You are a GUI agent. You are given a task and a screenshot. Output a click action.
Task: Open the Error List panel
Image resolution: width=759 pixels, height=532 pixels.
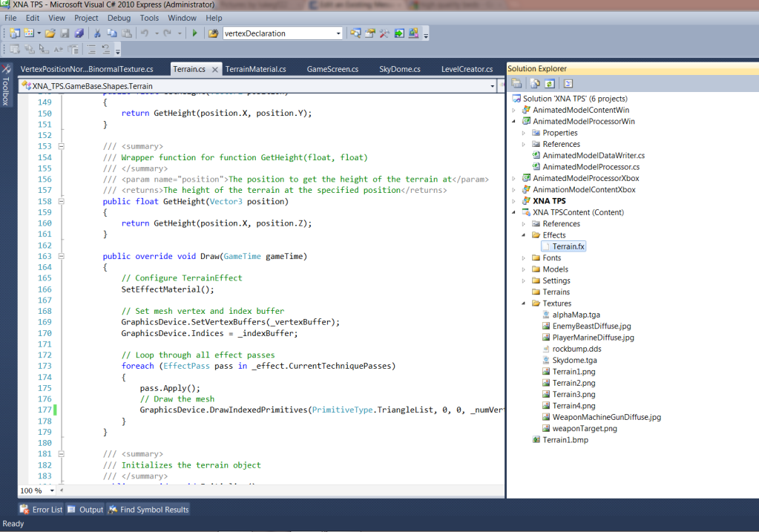point(41,509)
